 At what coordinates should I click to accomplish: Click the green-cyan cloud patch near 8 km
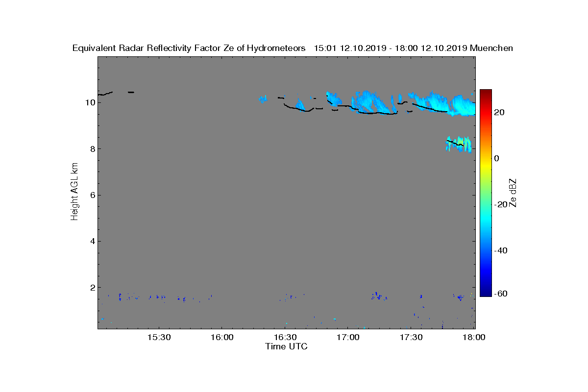[x=459, y=144]
